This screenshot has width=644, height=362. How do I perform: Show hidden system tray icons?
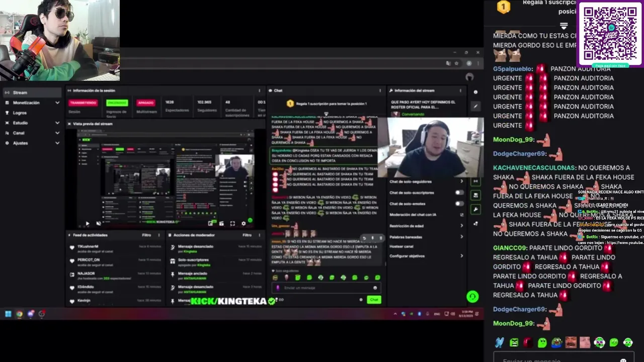coord(395,314)
